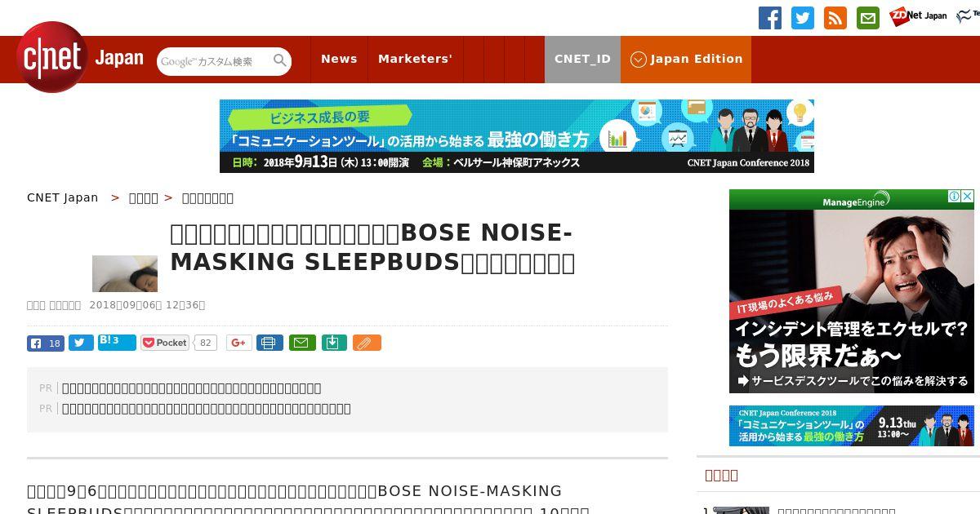Open the article thumbnail of sleeping person

pos(125,273)
